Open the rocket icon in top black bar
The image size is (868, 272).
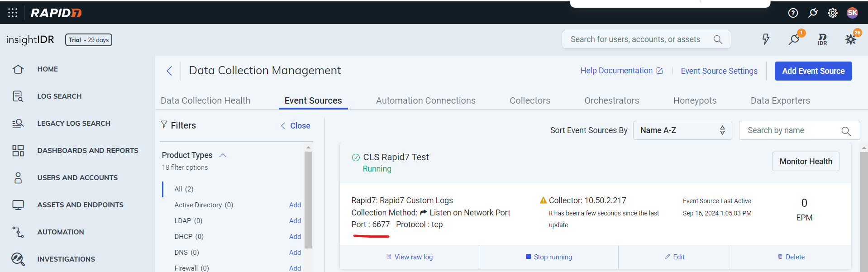pos(813,13)
